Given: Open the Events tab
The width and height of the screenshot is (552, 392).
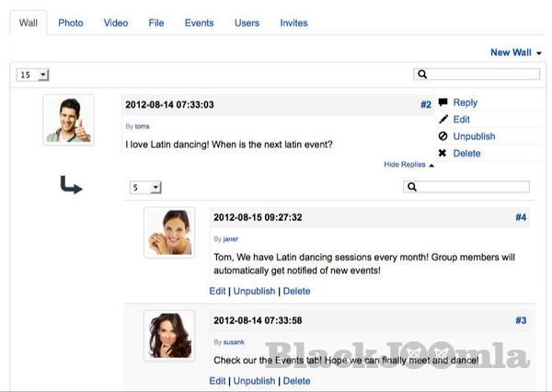Looking at the screenshot, I should (x=200, y=23).
